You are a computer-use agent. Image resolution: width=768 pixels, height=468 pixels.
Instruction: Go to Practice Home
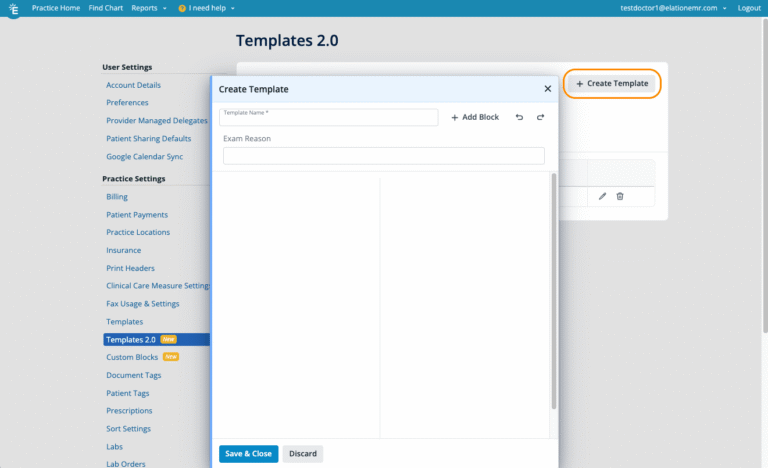[56, 8]
